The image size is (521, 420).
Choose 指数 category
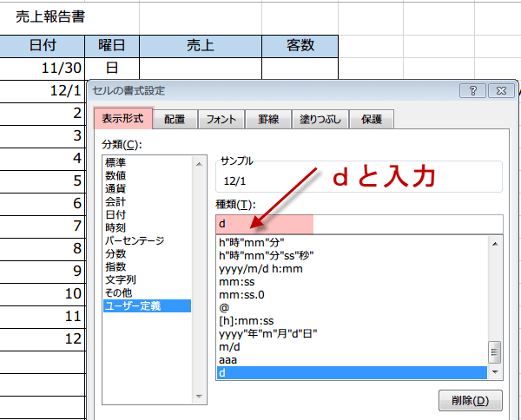pyautogui.click(x=148, y=266)
